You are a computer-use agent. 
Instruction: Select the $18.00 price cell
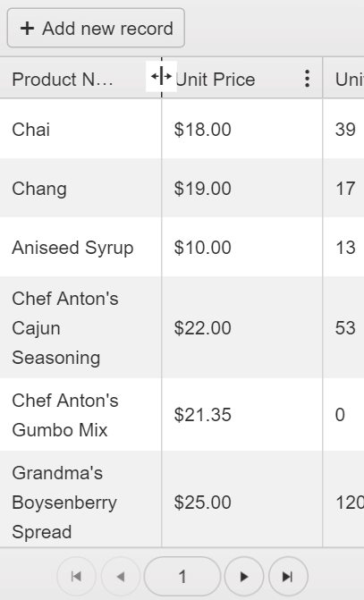pyautogui.click(x=241, y=129)
